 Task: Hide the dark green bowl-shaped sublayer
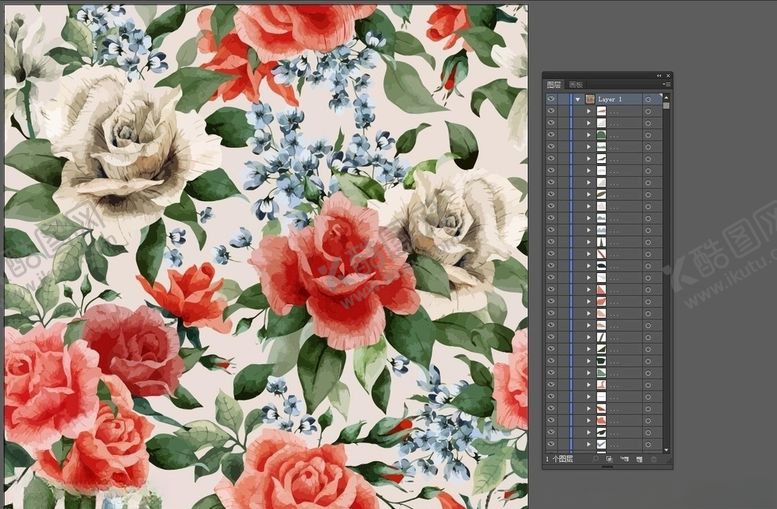tap(551, 361)
